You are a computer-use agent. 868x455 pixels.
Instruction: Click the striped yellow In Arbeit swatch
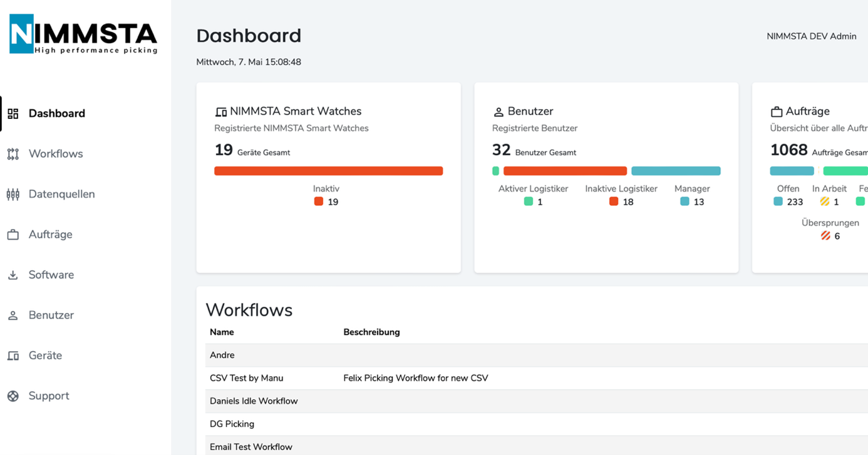(825, 202)
